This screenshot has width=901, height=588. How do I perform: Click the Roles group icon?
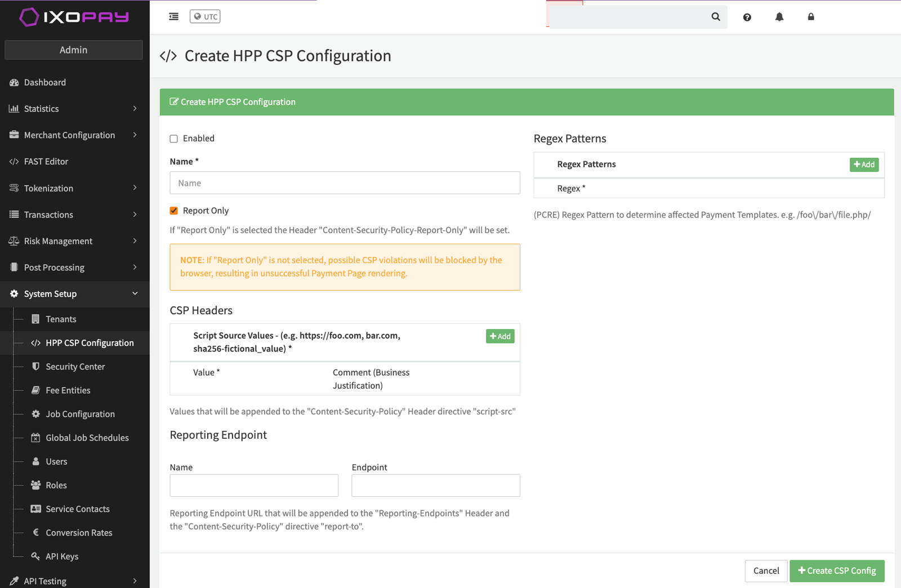coord(35,485)
